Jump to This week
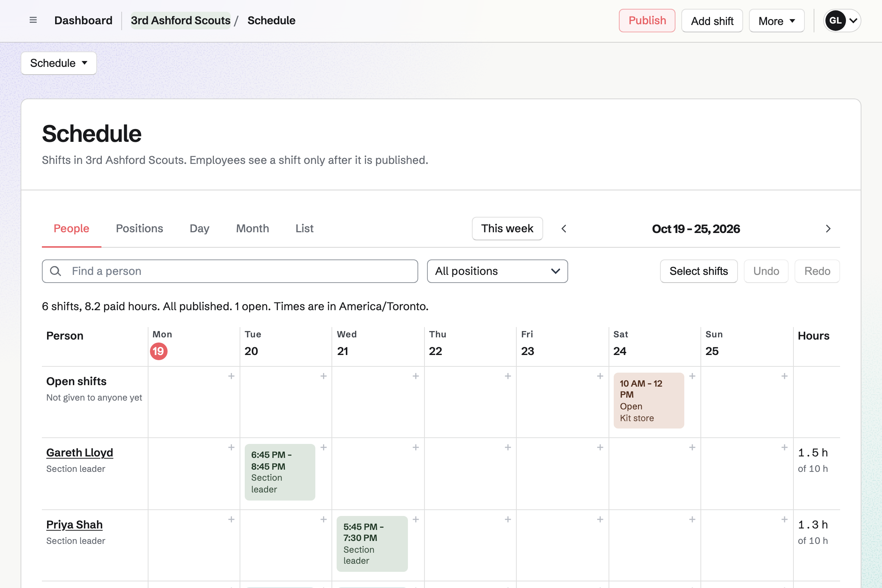 point(507,228)
